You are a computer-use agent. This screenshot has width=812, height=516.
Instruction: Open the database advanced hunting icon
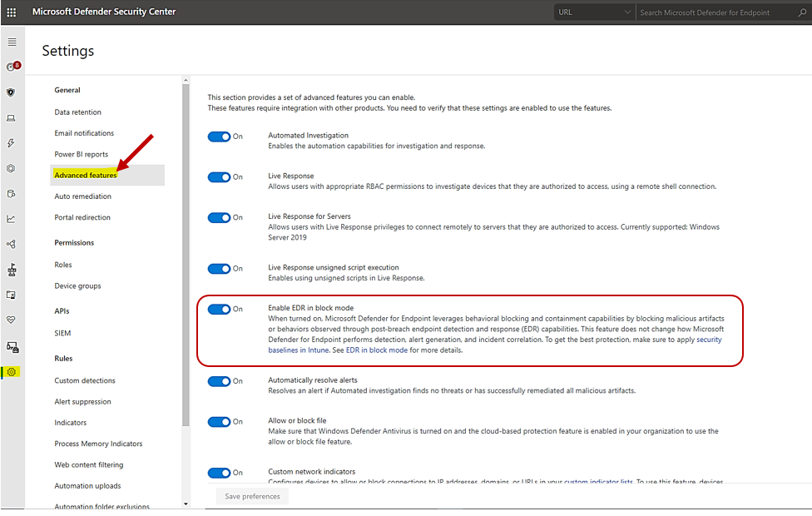click(11, 194)
